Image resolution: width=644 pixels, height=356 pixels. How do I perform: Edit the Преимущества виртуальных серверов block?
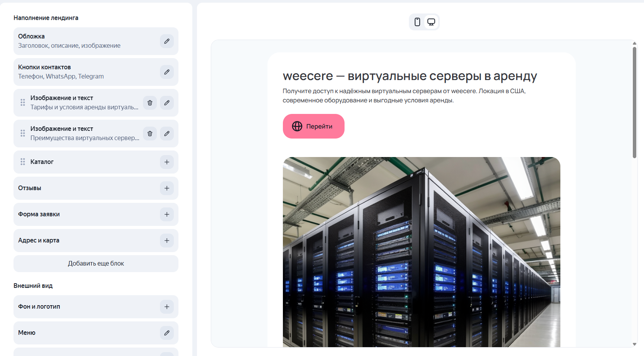[167, 134]
